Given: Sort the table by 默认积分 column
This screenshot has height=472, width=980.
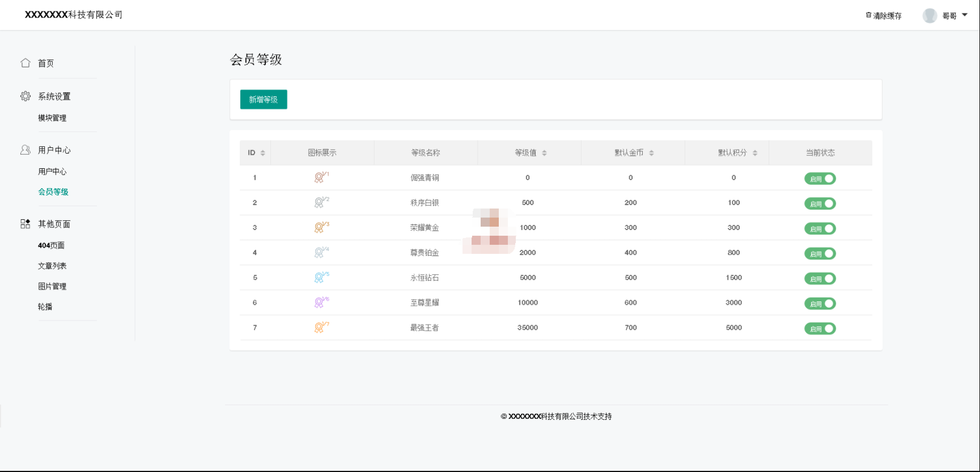Looking at the screenshot, I should pos(755,153).
